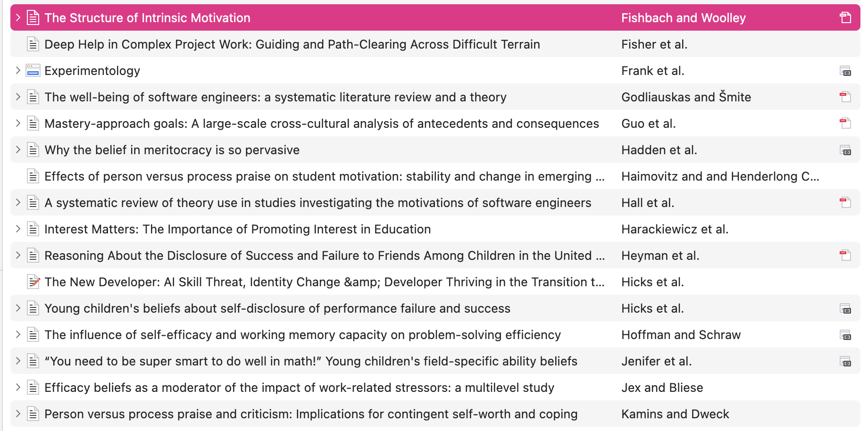The width and height of the screenshot is (868, 431).
Task: Click the snapshot icon in the Hadden et al. row
Action: [845, 150]
